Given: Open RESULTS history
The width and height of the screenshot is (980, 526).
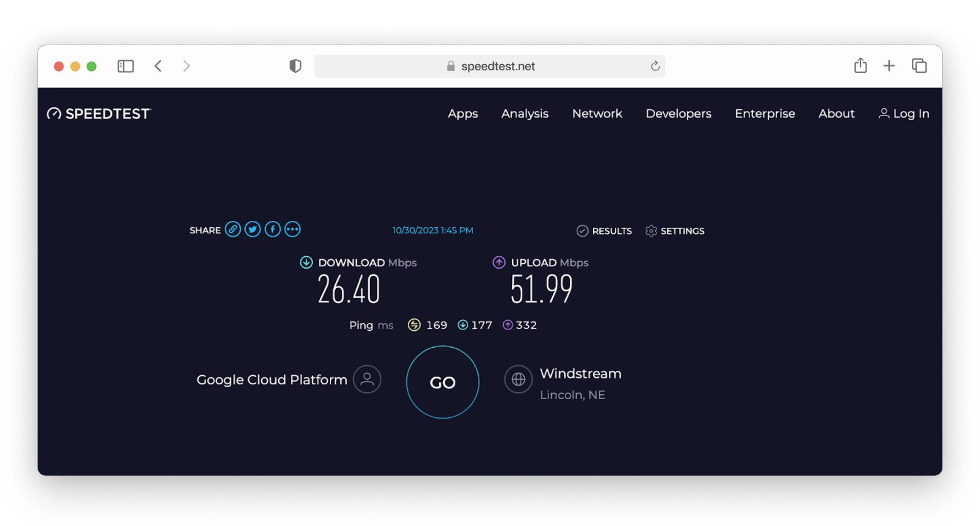Looking at the screenshot, I should 612,231.
